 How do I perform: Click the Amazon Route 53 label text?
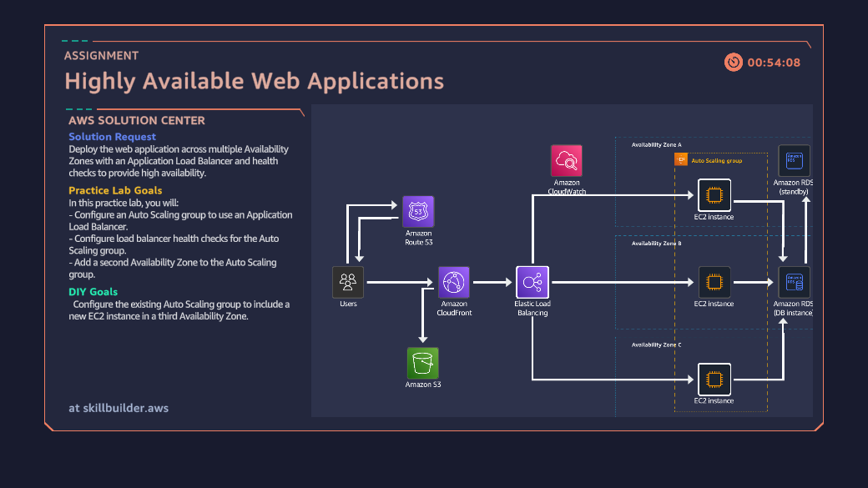pyautogui.click(x=418, y=238)
